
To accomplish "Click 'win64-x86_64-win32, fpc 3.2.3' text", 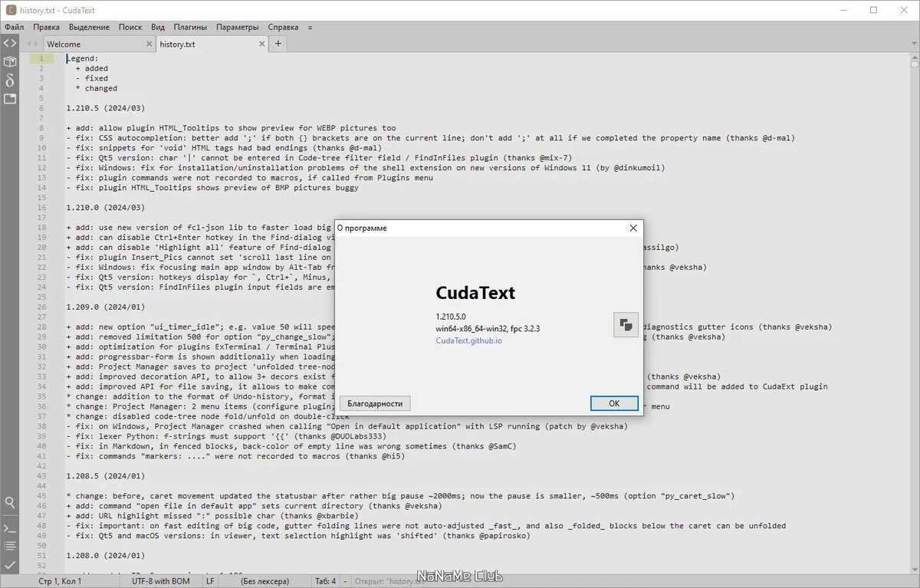I will 488,328.
